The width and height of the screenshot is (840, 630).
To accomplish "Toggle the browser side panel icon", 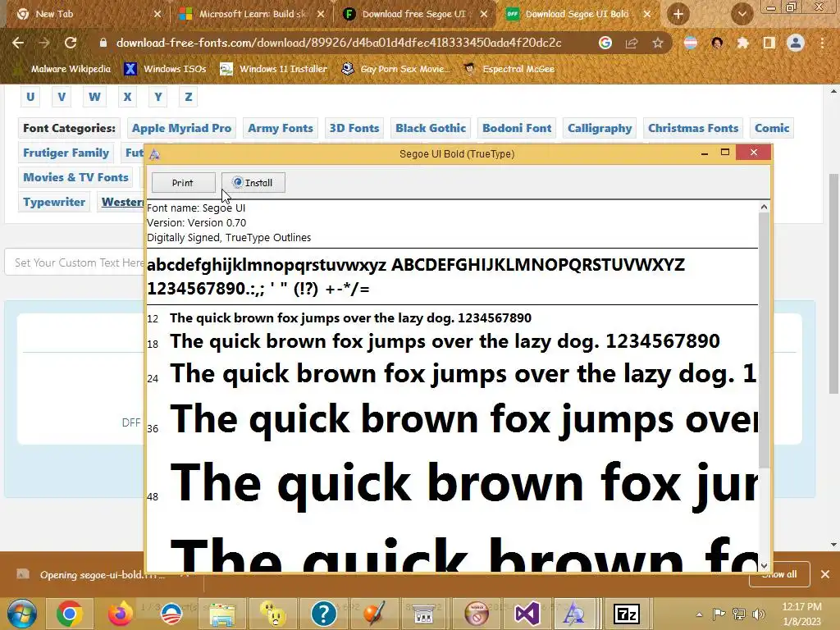I will point(769,43).
